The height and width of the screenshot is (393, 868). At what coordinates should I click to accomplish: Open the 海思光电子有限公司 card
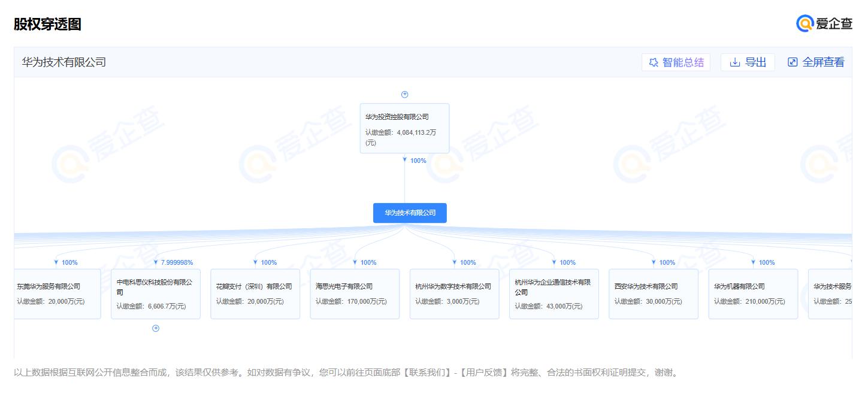(x=355, y=294)
